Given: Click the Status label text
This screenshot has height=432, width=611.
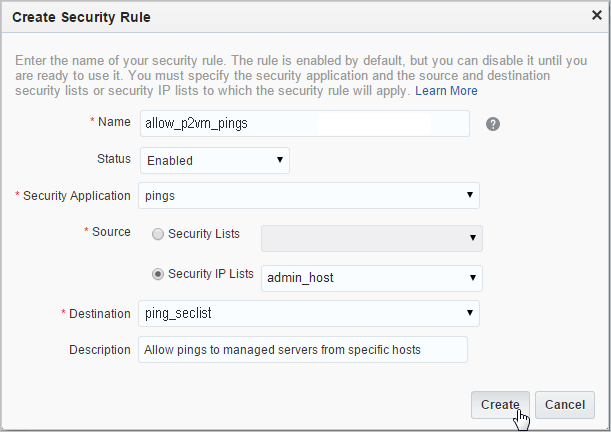Looking at the screenshot, I should 114,159.
